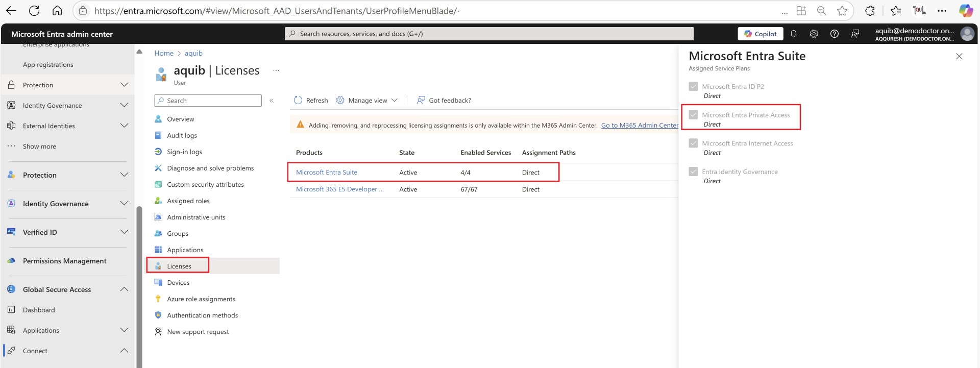Toggle Microsoft Entra Private Access checkbox
The image size is (980, 368).
pyautogui.click(x=693, y=115)
